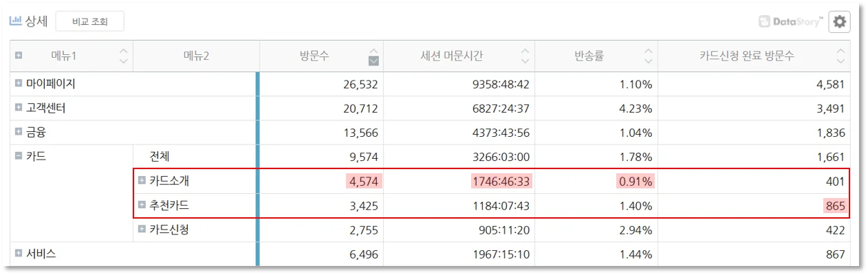Click highlighted bounce rate 0.91%
The height and width of the screenshot is (275, 868).
click(x=636, y=181)
